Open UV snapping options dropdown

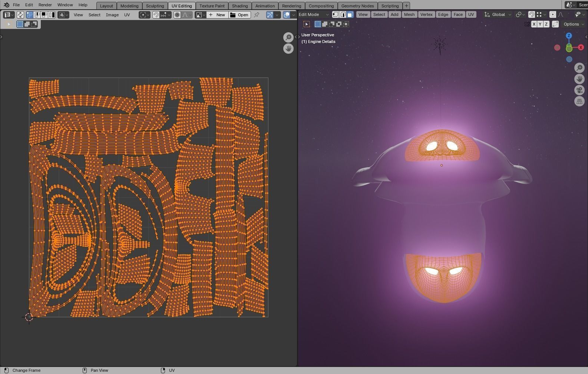point(165,15)
